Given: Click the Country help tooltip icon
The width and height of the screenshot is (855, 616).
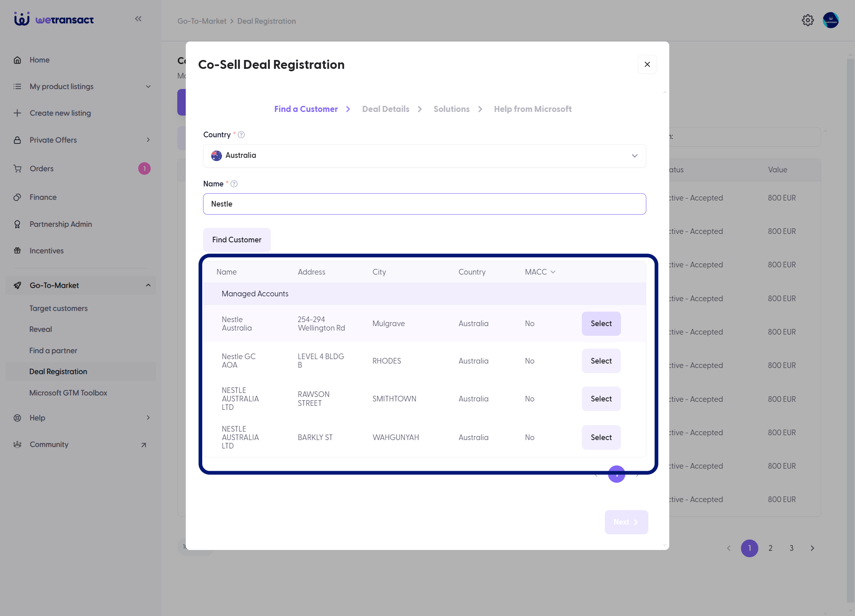Looking at the screenshot, I should pos(241,135).
